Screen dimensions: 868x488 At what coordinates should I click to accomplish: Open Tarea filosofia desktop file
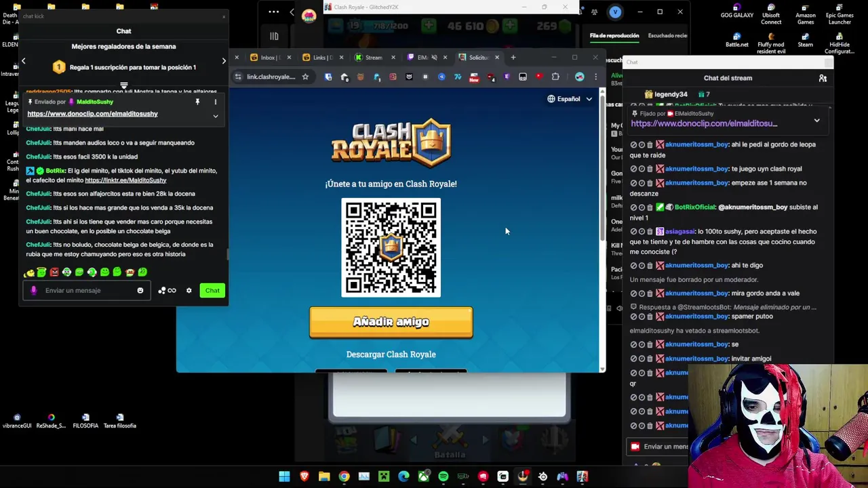point(120,421)
